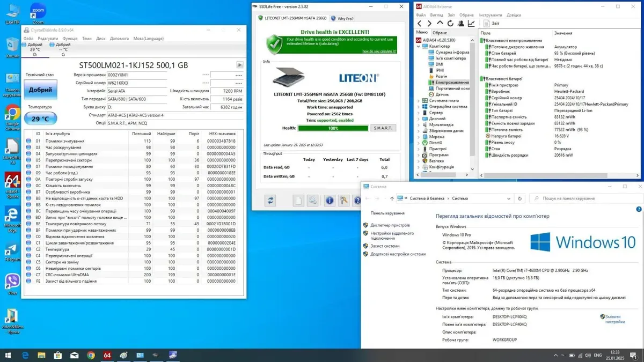
Task: Open Google Chrome from the taskbar
Action: pos(91,355)
